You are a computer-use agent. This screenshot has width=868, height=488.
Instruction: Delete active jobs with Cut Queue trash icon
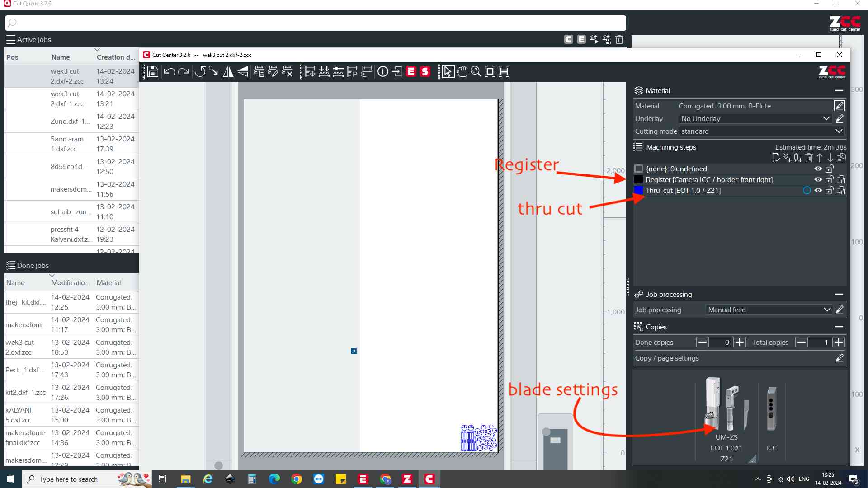tap(619, 39)
